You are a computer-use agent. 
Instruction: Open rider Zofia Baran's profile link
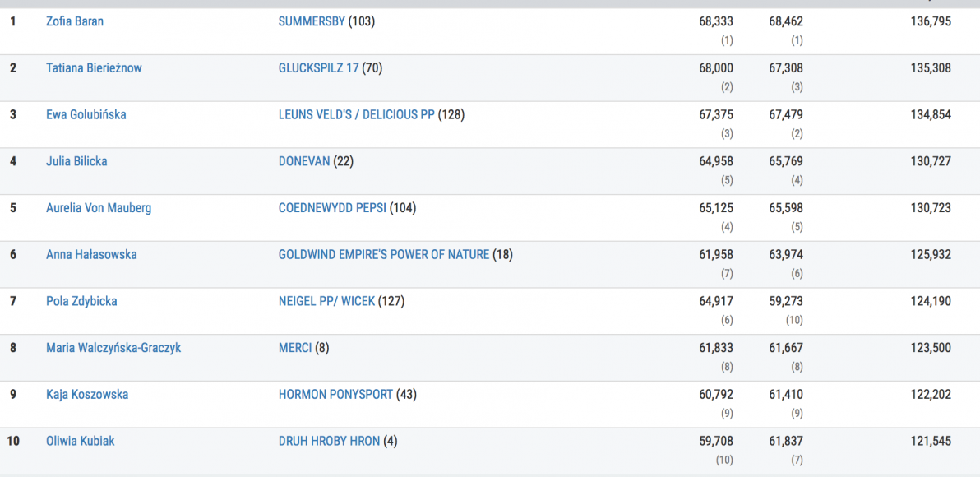click(75, 21)
